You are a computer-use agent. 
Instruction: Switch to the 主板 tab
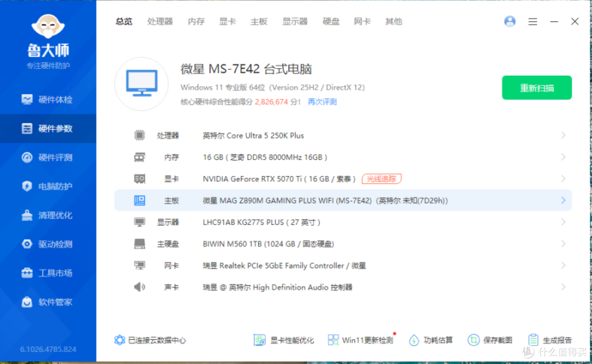(x=259, y=21)
